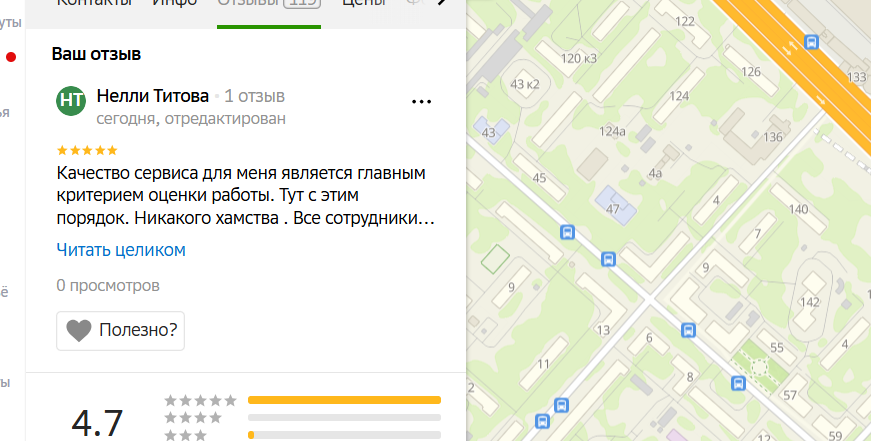Click the review text starting 'Качество сервиса'
The width and height of the screenshot is (871, 441).
pyautogui.click(x=246, y=196)
